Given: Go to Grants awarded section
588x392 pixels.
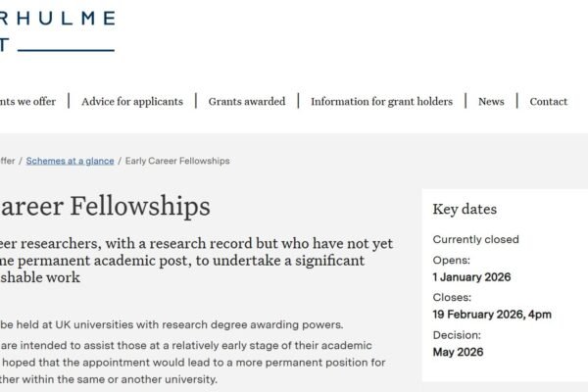Looking at the screenshot, I should [246, 102].
